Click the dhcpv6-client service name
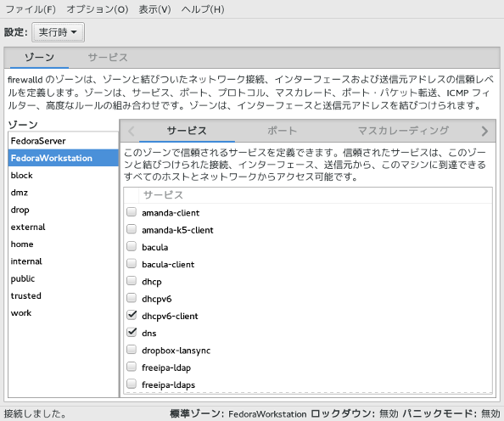This screenshot has height=421, width=504. coord(170,316)
